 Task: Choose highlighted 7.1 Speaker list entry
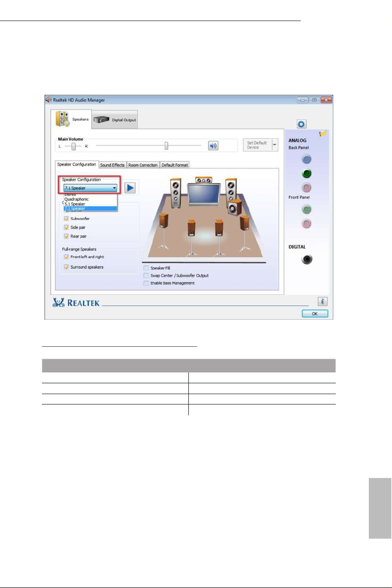[x=90, y=209]
